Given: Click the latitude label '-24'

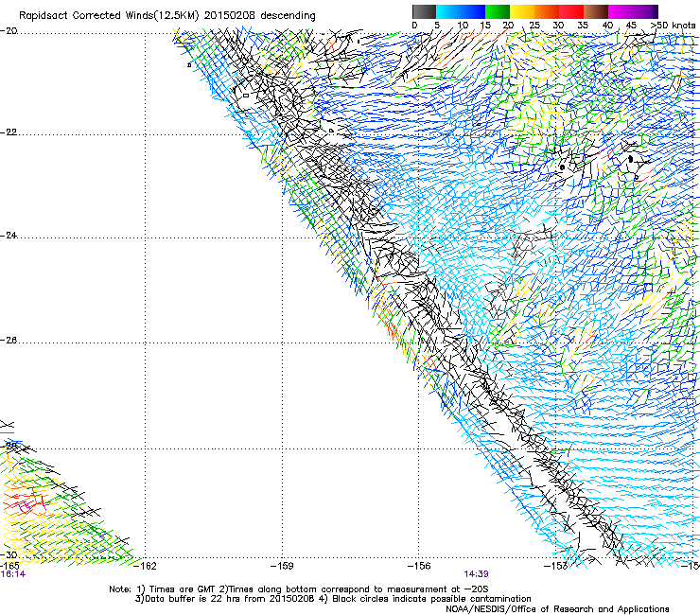Looking at the screenshot, I should (x=9, y=236).
